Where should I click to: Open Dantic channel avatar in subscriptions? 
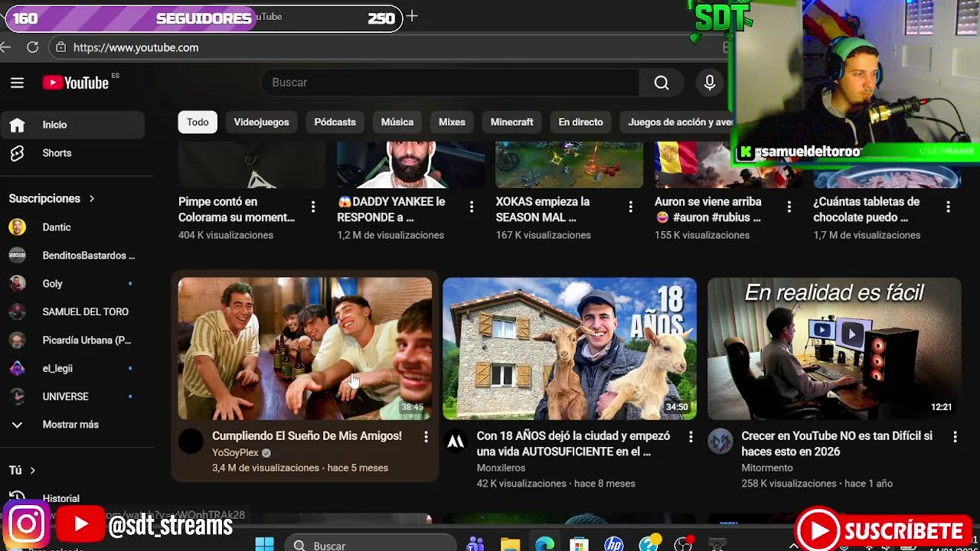pos(17,227)
